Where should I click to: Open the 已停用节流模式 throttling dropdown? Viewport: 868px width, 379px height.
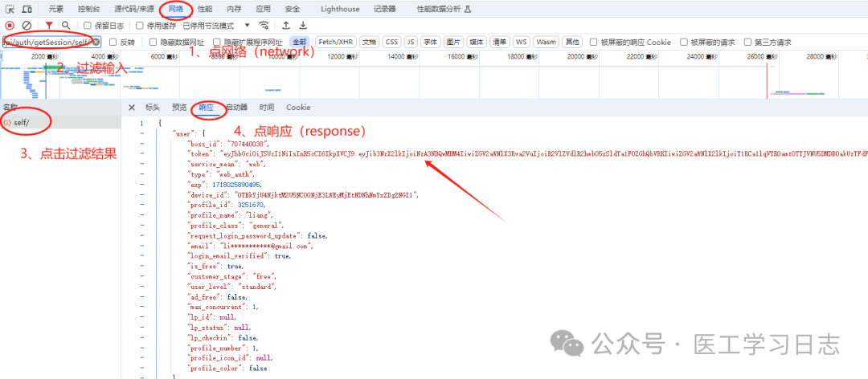[x=216, y=26]
